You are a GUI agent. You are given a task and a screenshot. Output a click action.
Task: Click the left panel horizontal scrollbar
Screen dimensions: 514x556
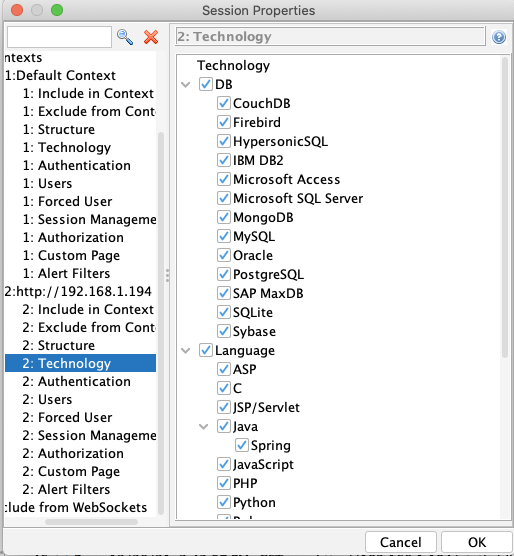point(91,522)
